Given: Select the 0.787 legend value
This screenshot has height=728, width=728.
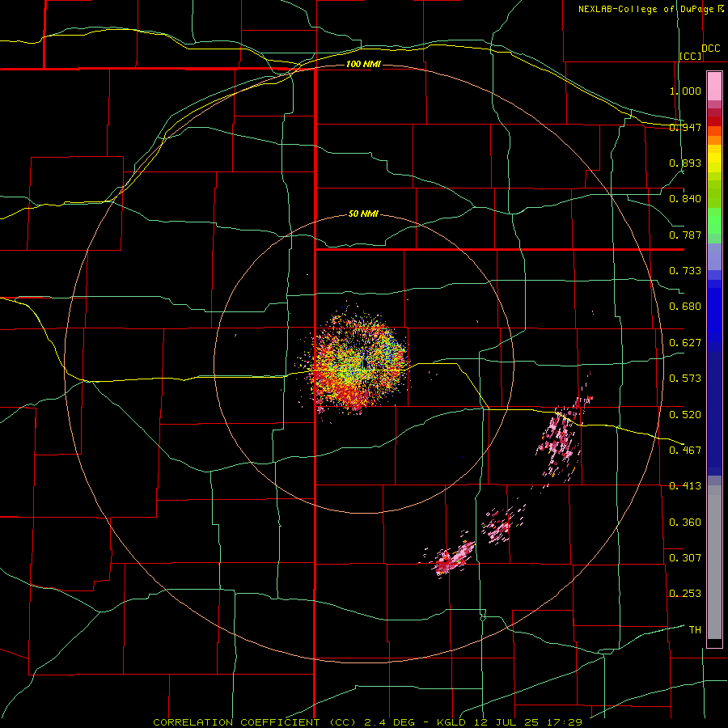Looking at the screenshot, I should tap(685, 235).
